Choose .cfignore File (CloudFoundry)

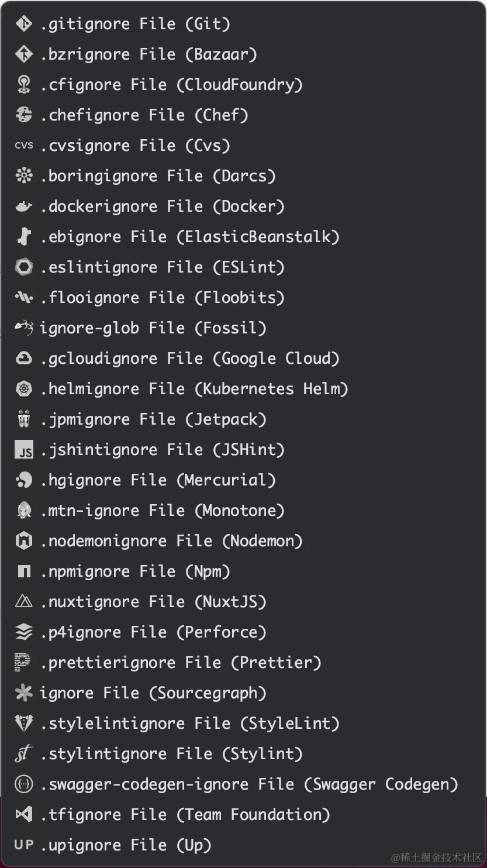click(171, 85)
